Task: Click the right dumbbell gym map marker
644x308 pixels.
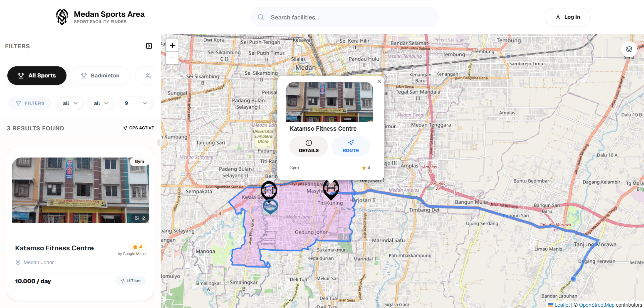Action: 331,189
